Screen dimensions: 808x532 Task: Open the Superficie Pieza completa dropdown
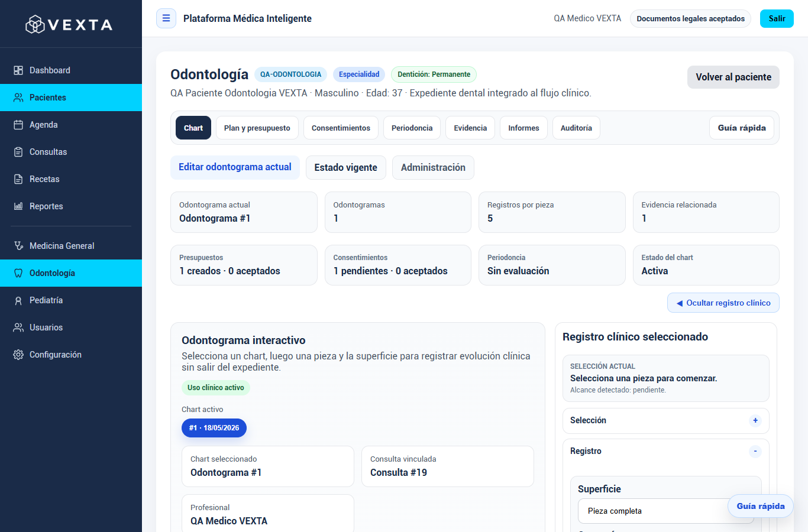click(666, 511)
